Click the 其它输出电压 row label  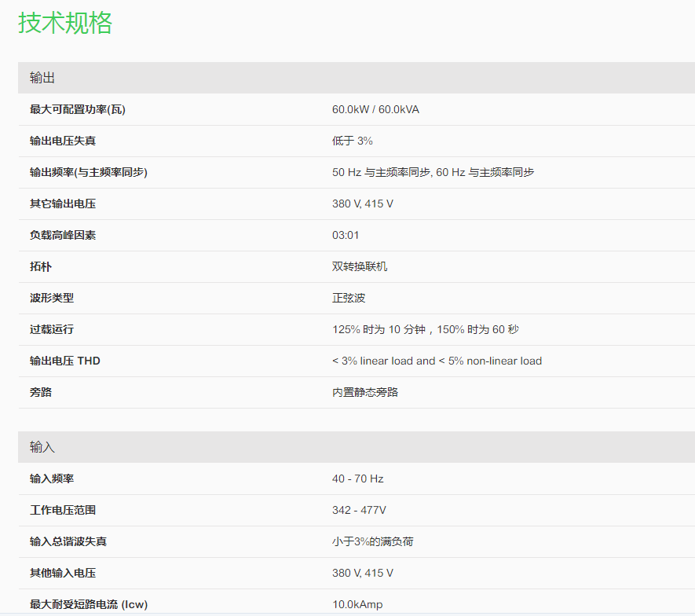pos(63,203)
